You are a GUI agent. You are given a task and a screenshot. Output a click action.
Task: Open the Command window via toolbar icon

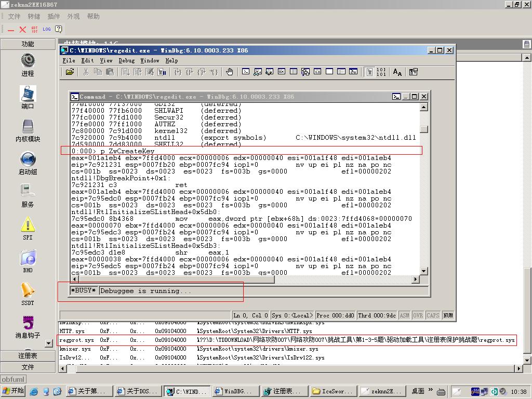[246, 72]
